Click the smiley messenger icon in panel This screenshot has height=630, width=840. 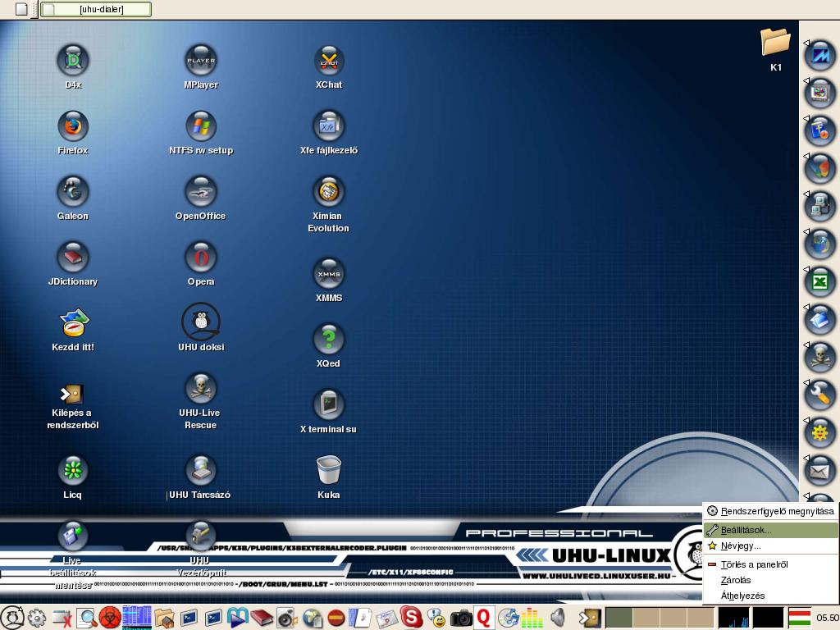436,618
